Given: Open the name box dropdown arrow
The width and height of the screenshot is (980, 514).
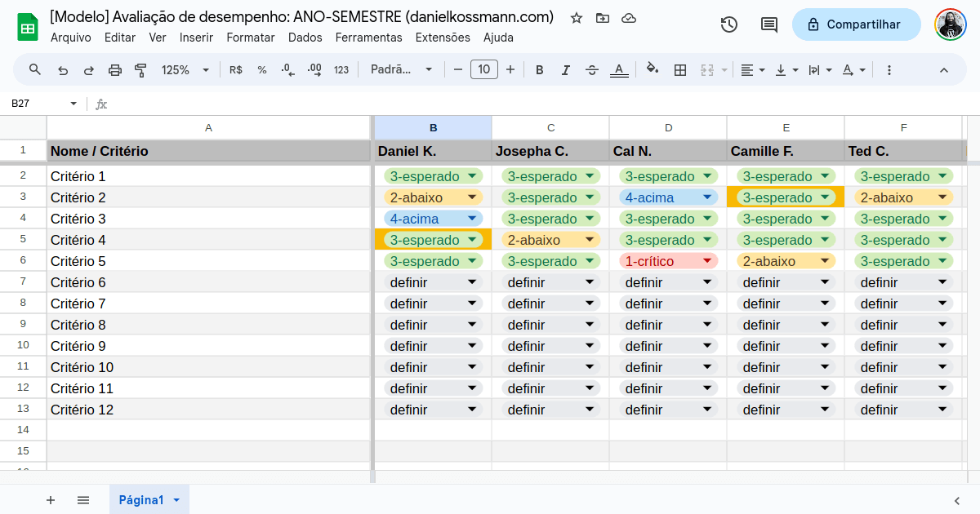Looking at the screenshot, I should (x=73, y=104).
